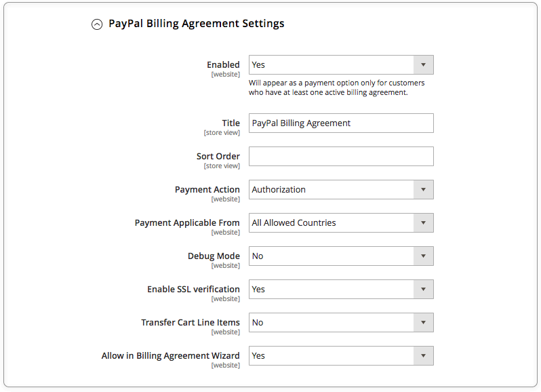Screen dimensions: 541x392
Task: Open the Payment Applicable From dropdown
Action: click(332, 223)
